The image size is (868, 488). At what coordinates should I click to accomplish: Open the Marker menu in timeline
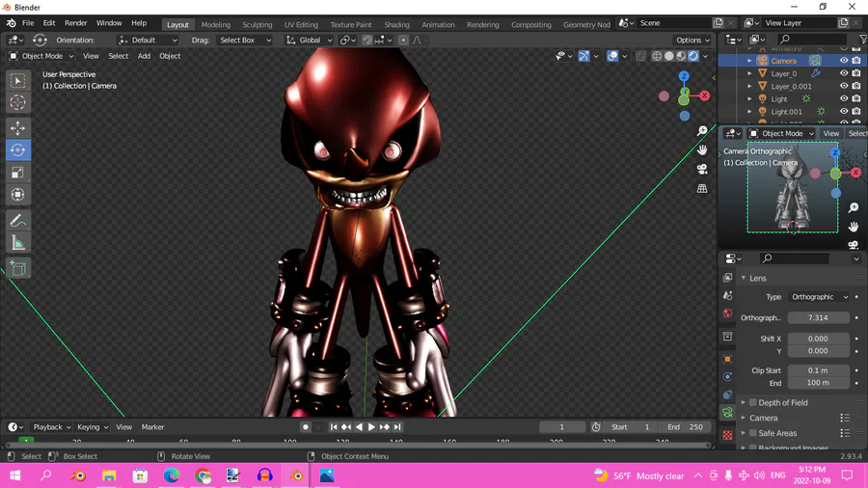coord(152,427)
